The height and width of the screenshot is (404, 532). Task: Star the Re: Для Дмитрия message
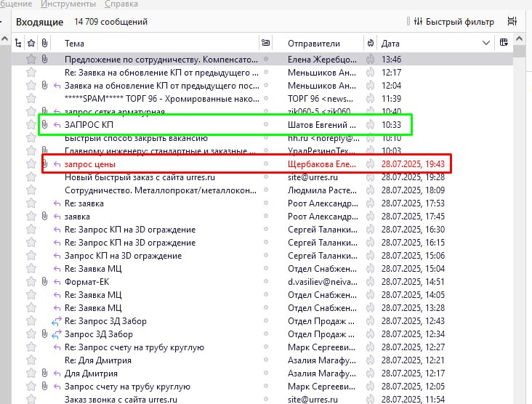click(31, 360)
